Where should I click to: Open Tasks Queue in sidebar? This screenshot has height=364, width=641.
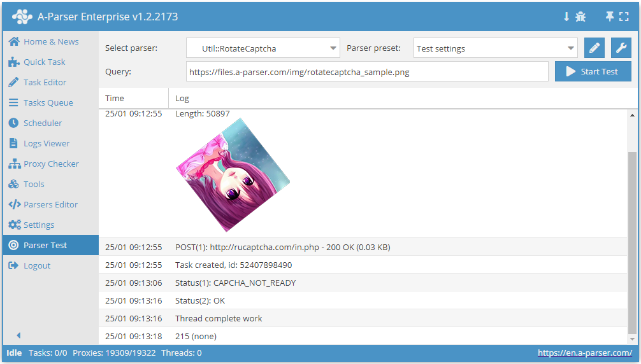click(x=48, y=102)
